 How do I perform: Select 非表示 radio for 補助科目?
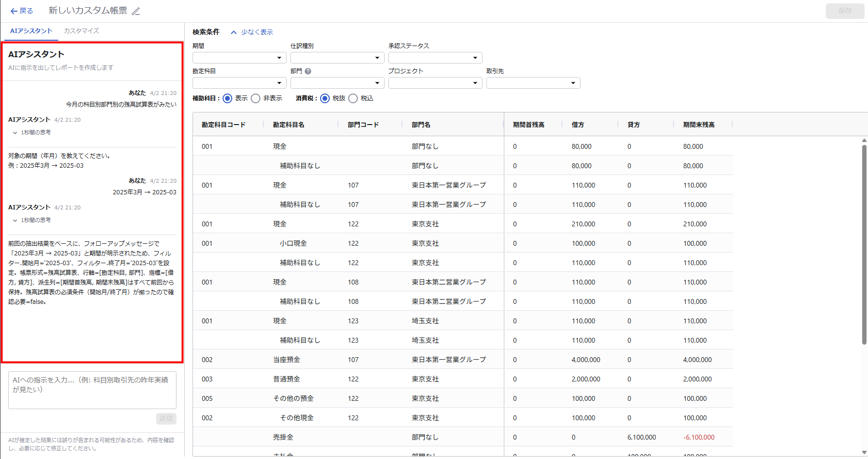pos(256,98)
